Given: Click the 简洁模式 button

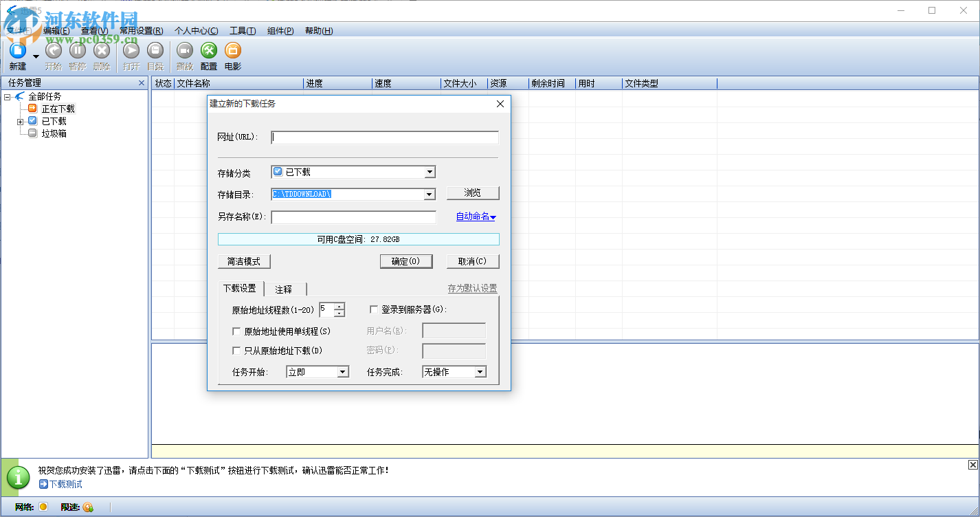Looking at the screenshot, I should point(244,261).
